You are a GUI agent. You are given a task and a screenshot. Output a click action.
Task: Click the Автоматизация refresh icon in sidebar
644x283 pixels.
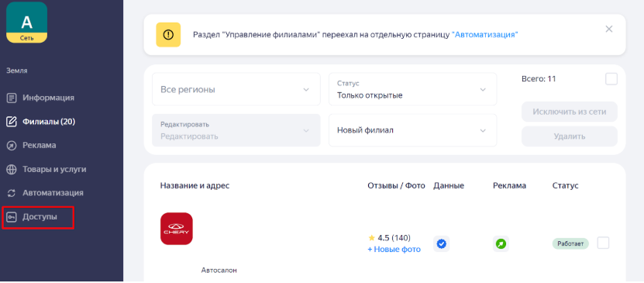12,193
